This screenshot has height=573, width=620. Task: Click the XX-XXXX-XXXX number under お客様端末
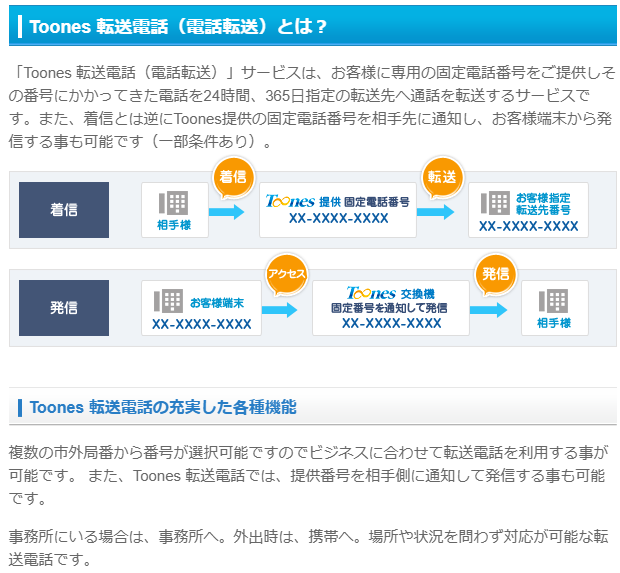point(202,324)
